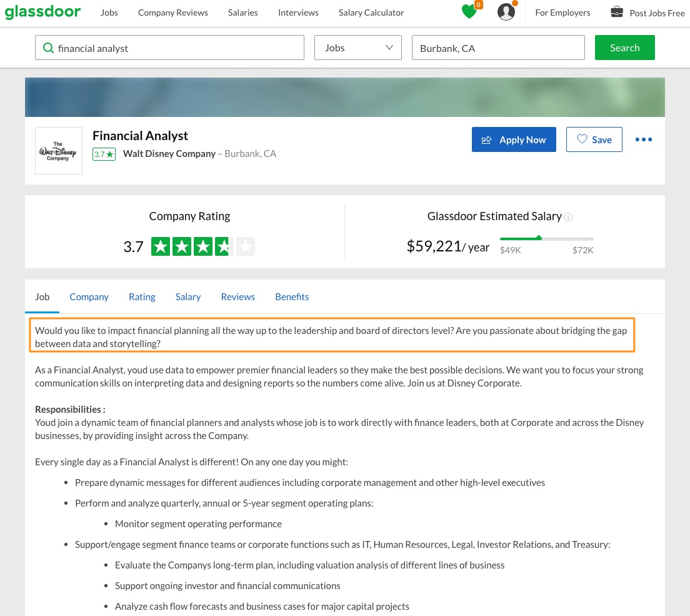The image size is (690, 616).
Task: Switch to the Benefits tab
Action: tap(292, 297)
